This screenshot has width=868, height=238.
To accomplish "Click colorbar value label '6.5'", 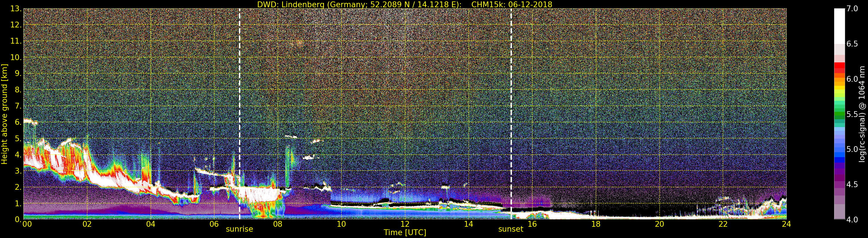I will [x=852, y=44].
